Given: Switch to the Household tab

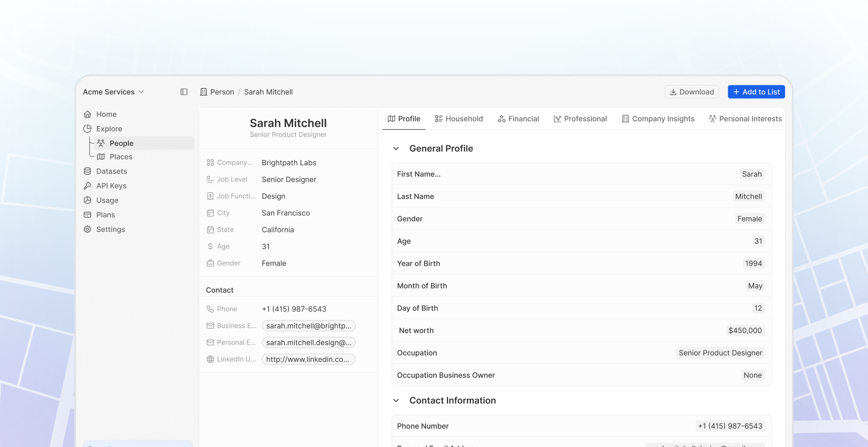Looking at the screenshot, I should pyautogui.click(x=459, y=119).
